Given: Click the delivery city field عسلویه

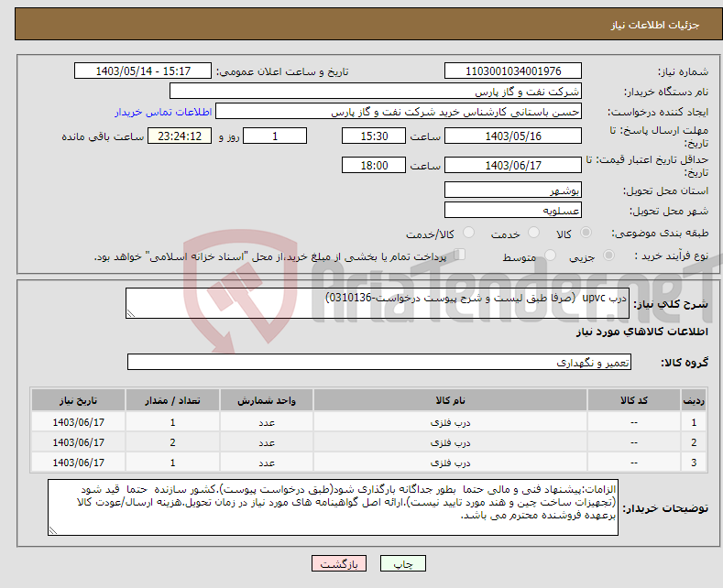Looking at the screenshot, I should 513,210.
